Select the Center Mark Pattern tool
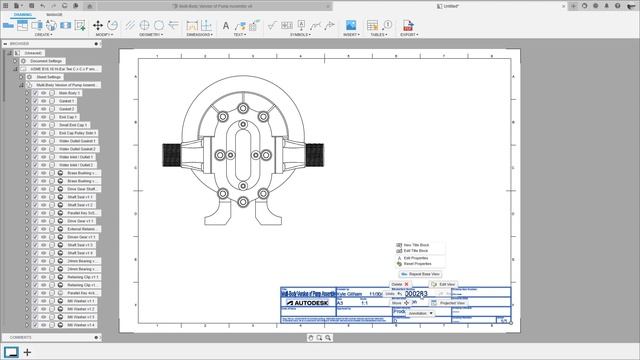This screenshot has height=360, width=640. (159, 25)
